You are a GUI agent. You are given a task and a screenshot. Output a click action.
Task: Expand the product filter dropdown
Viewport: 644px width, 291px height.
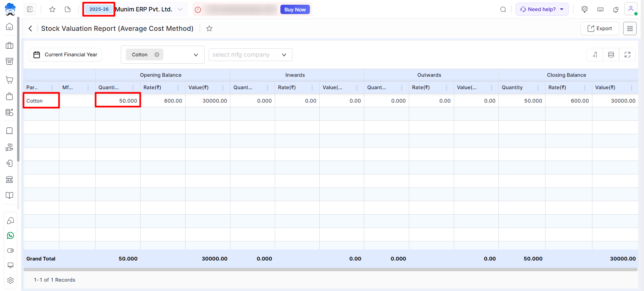[x=196, y=55]
